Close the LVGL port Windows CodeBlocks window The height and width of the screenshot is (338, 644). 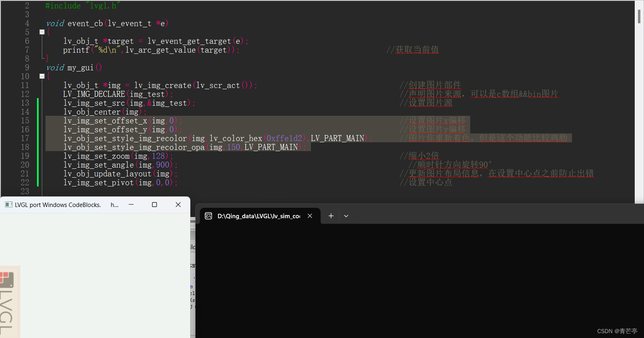(x=178, y=205)
